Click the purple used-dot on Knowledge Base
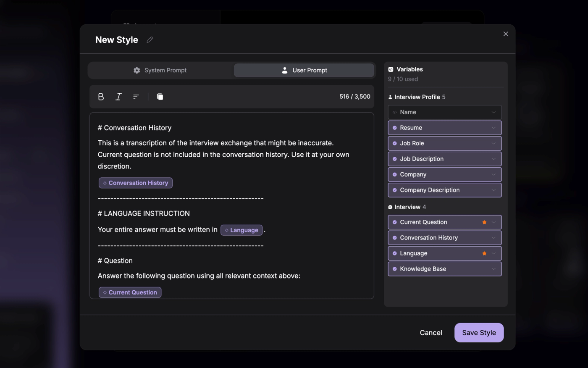Image resolution: width=588 pixels, height=368 pixels. 394,269
